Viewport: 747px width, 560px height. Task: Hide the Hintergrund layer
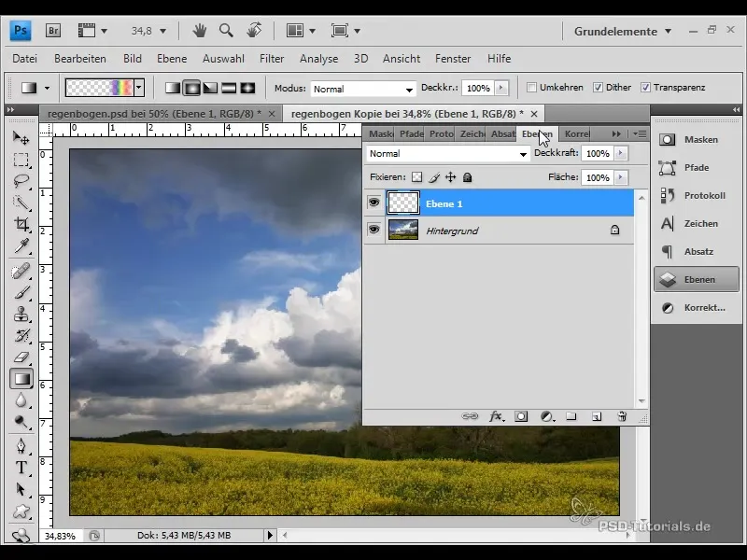374,230
